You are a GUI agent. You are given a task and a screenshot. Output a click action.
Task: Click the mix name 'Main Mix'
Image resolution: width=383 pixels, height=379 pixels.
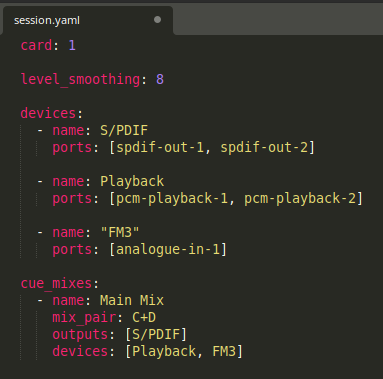132,300
